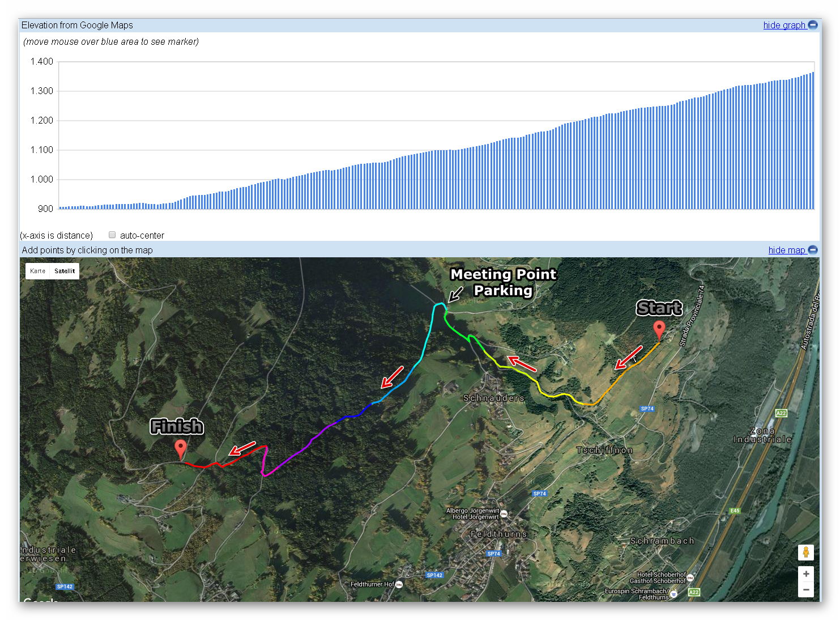This screenshot has height=620, width=840.
Task: Click the red Start map marker
Action: point(659,329)
